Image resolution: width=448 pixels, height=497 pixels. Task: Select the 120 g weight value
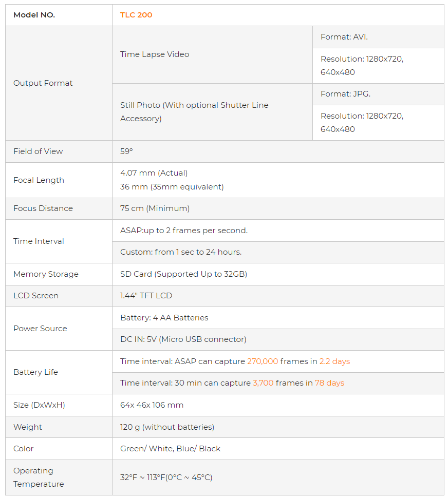coord(167,427)
